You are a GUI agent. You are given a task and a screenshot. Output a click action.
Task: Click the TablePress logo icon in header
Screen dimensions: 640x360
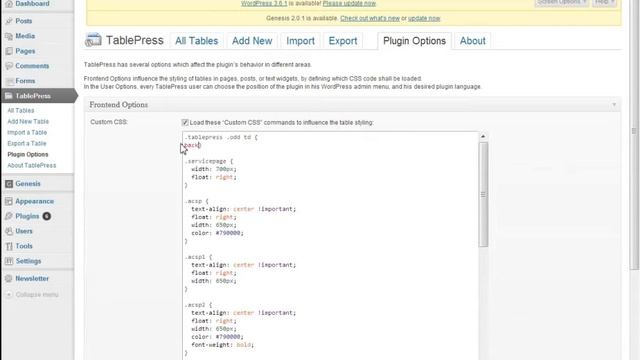point(93,40)
